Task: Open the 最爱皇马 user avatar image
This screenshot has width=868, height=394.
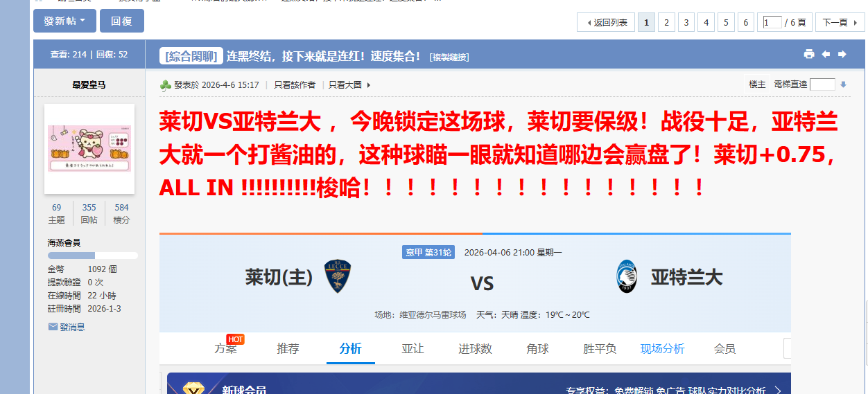Action: pyautogui.click(x=89, y=149)
